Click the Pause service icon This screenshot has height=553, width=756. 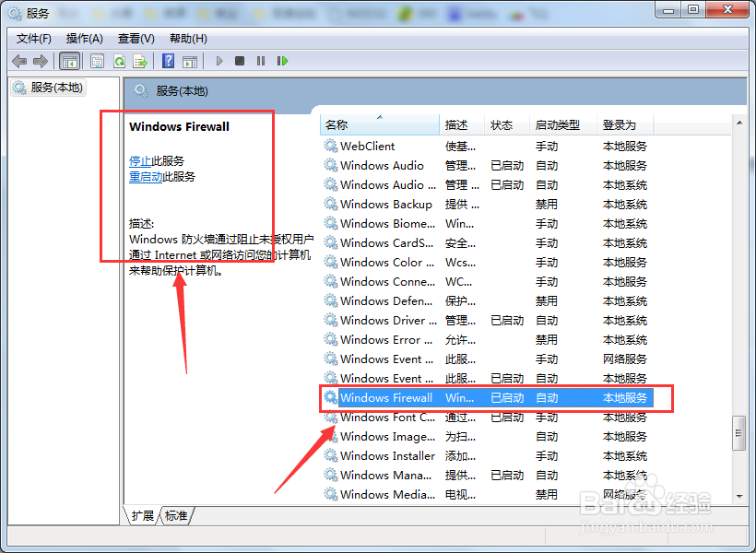(x=261, y=61)
